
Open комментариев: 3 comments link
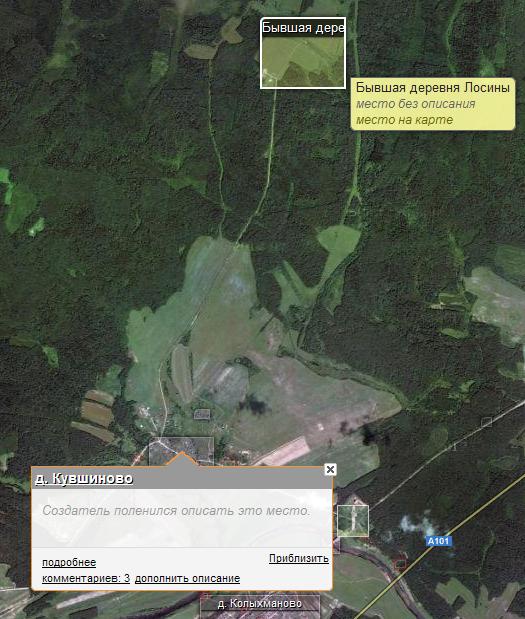[x=86, y=578]
